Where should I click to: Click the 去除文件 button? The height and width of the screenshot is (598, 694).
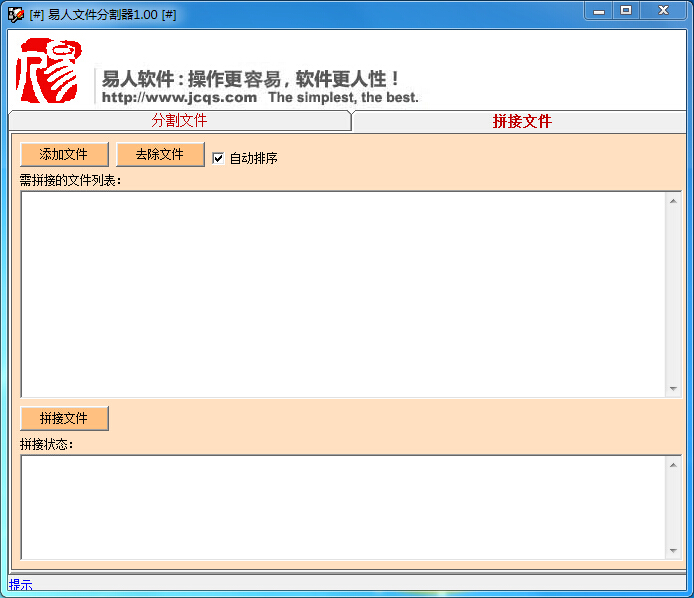[x=160, y=155]
